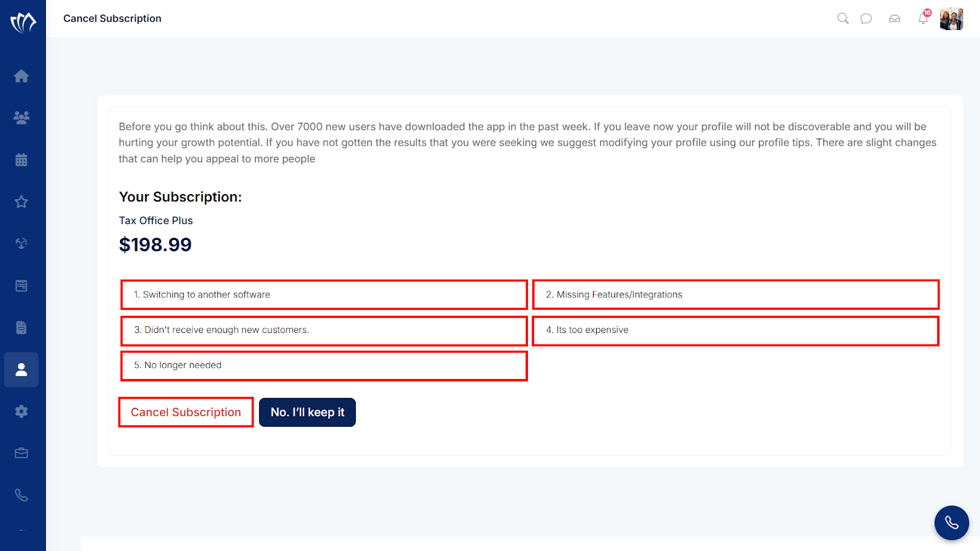980x551 pixels.
Task: Click the $198.99 price text
Action: [155, 245]
